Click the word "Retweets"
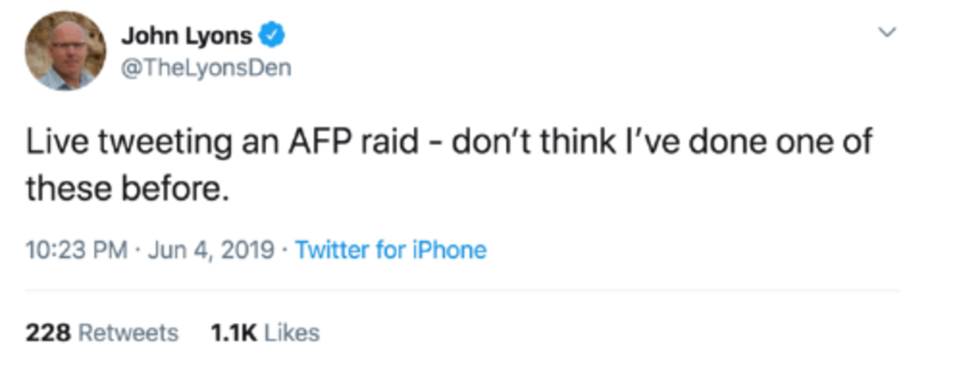Viewport: 980px width, 368px height. point(130,333)
